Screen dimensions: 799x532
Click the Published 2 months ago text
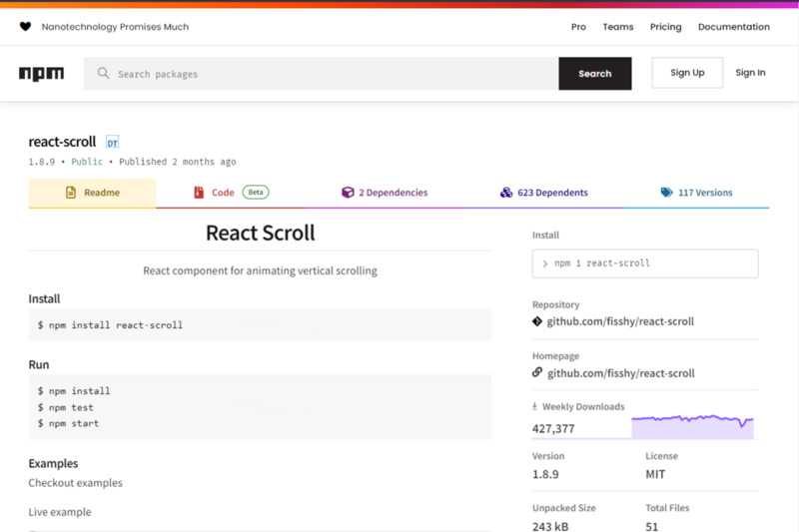tap(178, 162)
